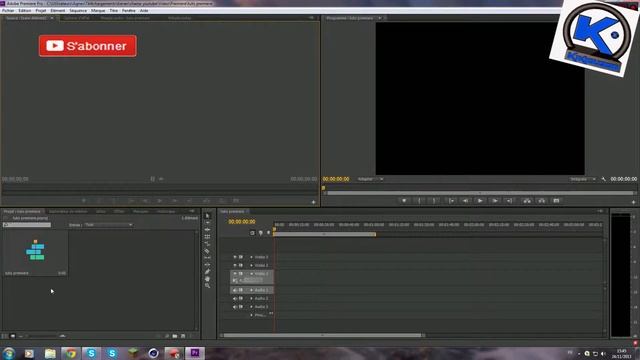Toggle Video 1 track output eye
The image size is (640, 360).
point(235,273)
